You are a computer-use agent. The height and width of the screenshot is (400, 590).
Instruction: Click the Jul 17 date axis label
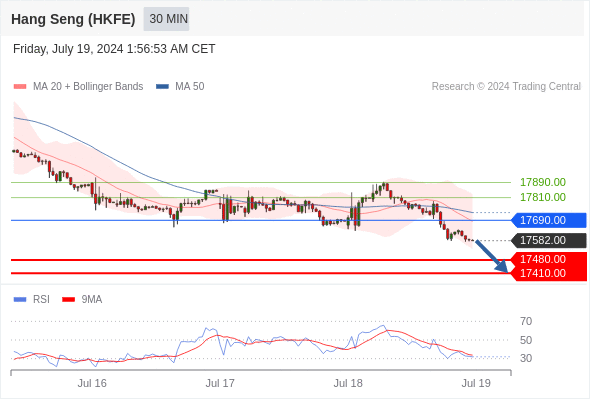(220, 383)
